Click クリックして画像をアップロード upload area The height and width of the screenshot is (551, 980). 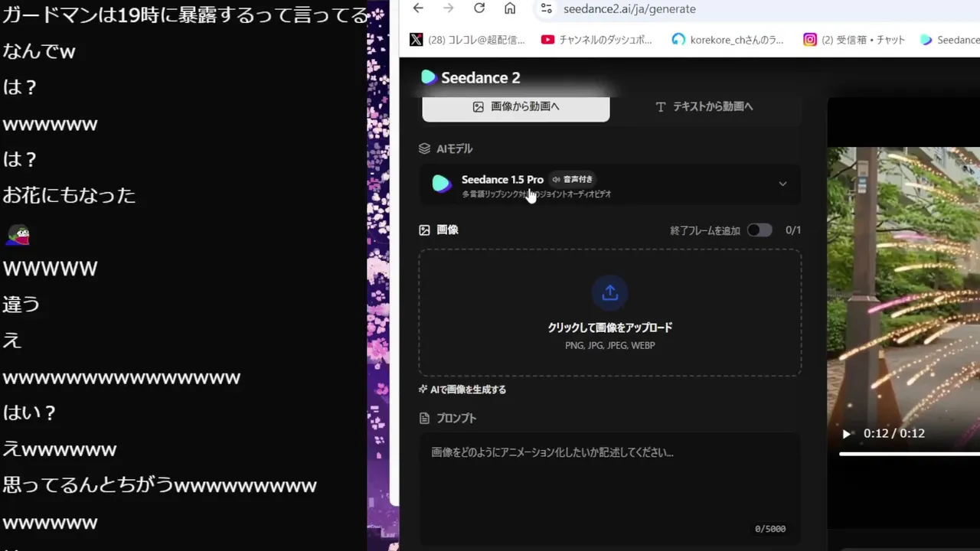[x=610, y=312]
